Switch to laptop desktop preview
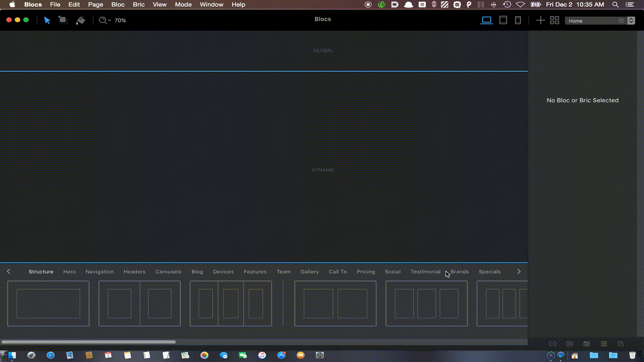Viewport: 644px width, 362px height. pyautogui.click(x=487, y=21)
